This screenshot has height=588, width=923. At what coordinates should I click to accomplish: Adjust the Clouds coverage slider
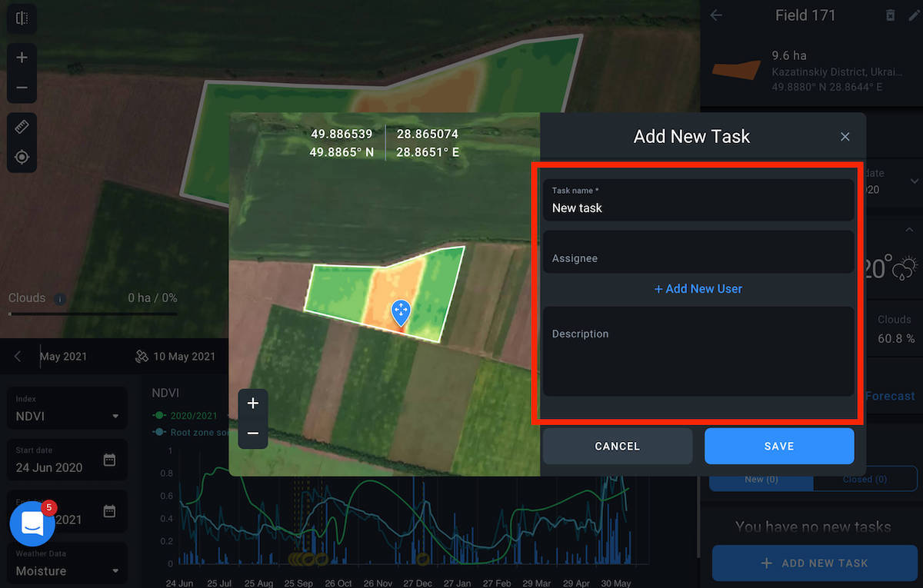92,314
